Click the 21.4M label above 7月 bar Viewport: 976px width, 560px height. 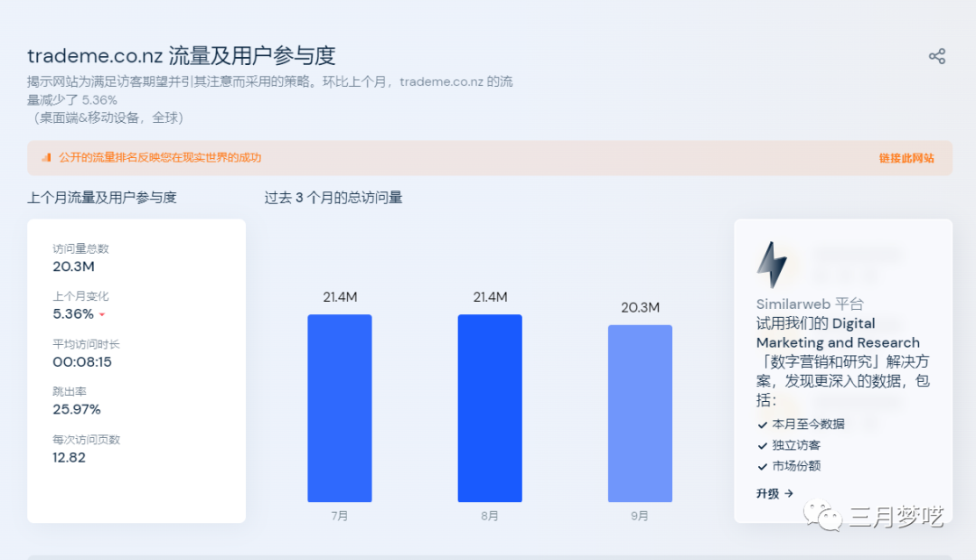click(x=340, y=297)
